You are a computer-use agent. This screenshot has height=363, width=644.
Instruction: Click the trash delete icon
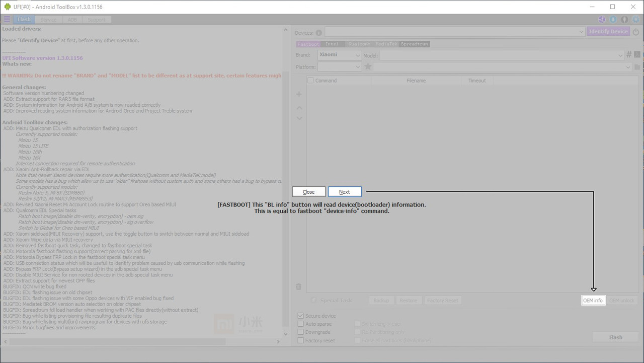click(298, 286)
